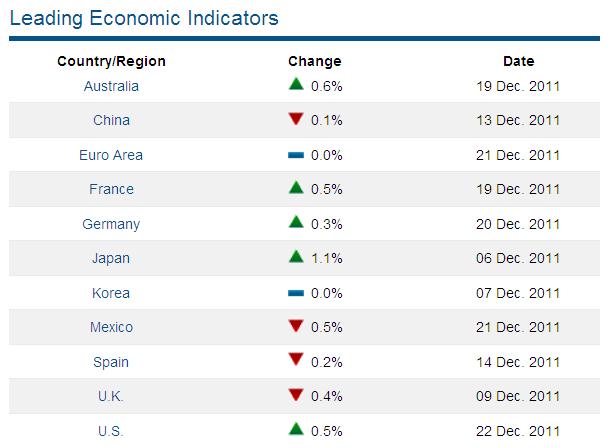Click the Country/Region column header
This screenshot has width=614, height=448.
coord(111,61)
